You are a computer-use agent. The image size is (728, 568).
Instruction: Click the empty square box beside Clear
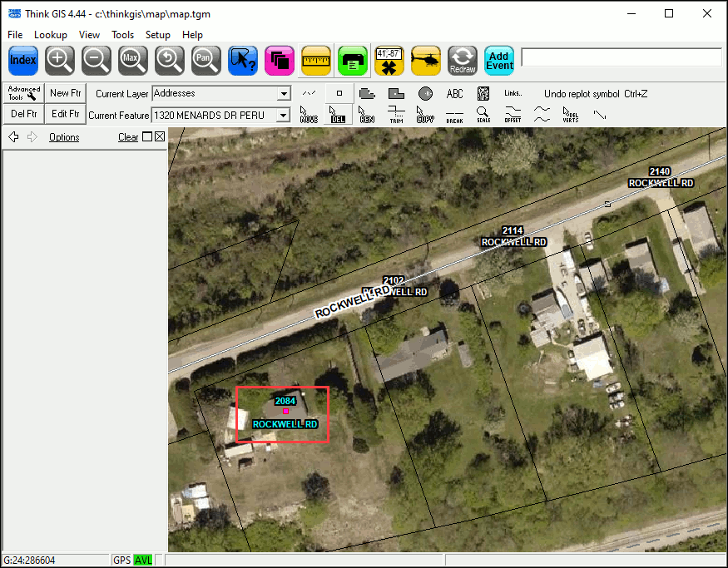[147, 136]
